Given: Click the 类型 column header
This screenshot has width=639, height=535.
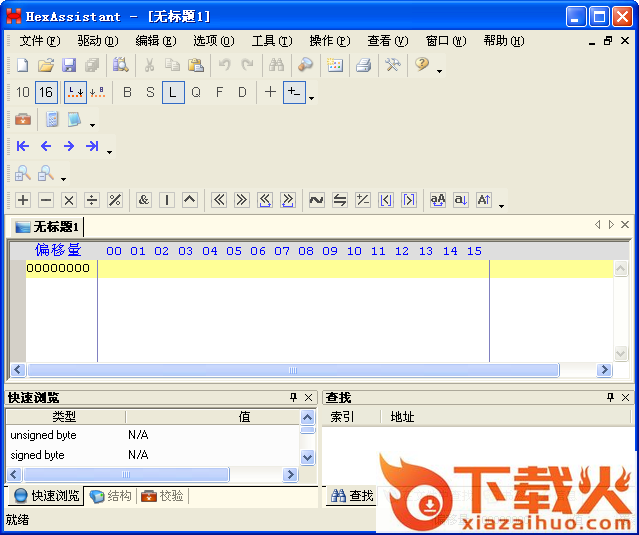Looking at the screenshot, I should click(x=65, y=416).
